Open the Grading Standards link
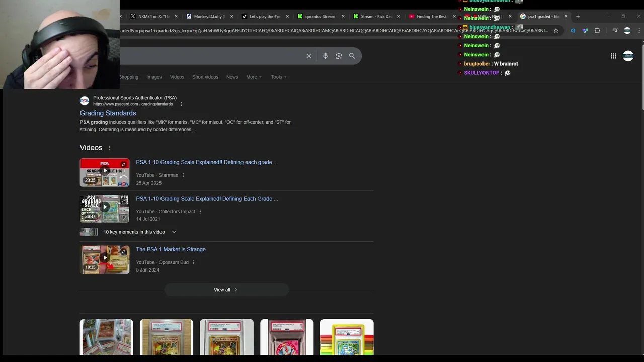Viewport: 644px width, 362px height. coord(108,113)
